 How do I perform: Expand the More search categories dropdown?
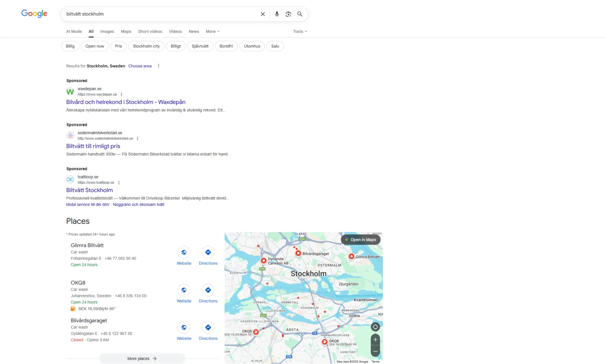[x=212, y=32]
